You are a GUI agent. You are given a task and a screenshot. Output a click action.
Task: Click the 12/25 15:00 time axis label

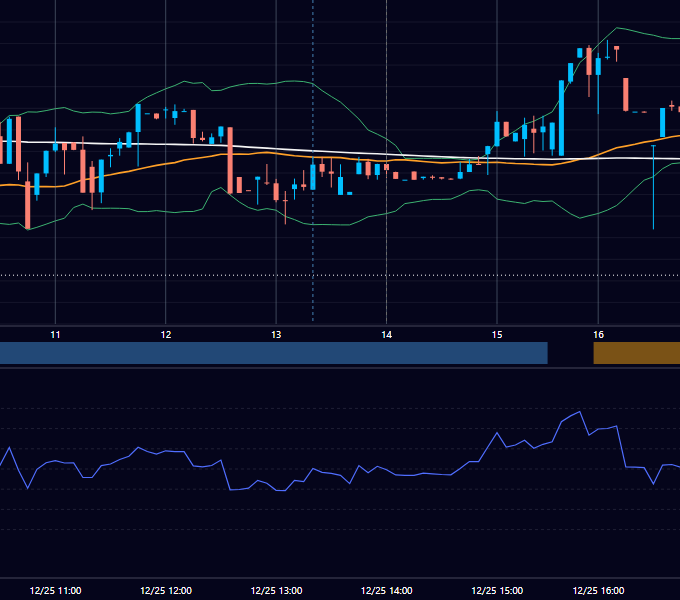[x=497, y=590]
